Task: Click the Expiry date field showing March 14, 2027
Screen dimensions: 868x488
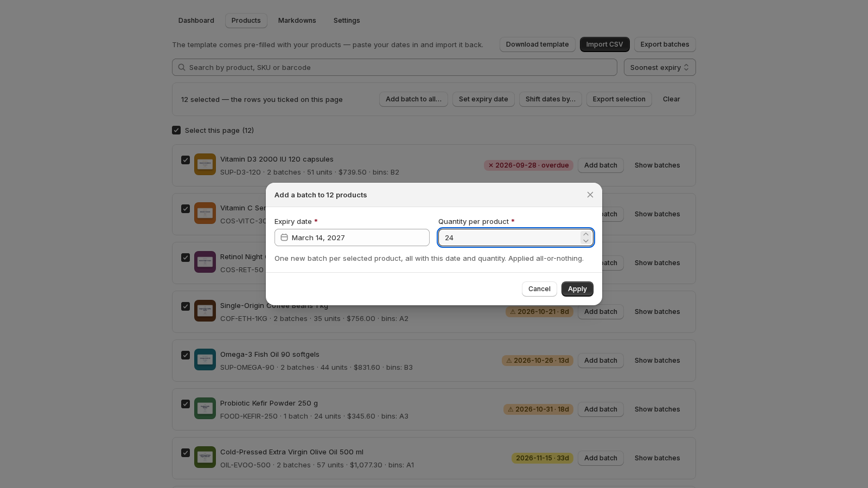Action: point(352,237)
